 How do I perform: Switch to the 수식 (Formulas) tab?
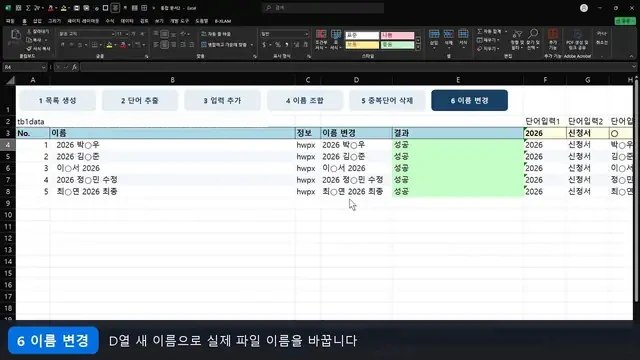coord(110,21)
